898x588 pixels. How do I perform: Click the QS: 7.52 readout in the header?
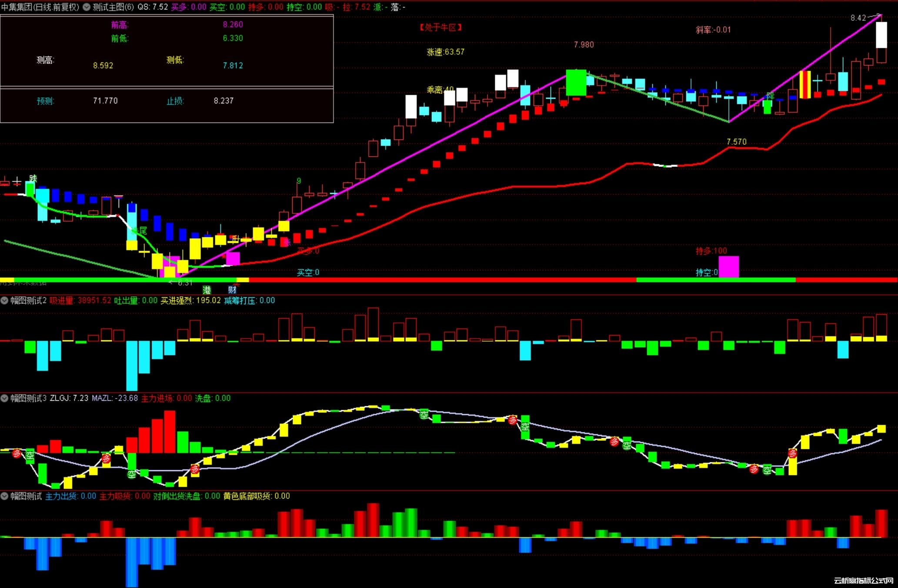[153, 7]
